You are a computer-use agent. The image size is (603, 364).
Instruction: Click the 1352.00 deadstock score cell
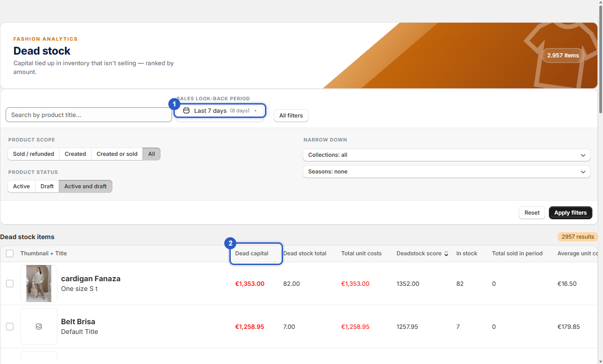[408, 284]
